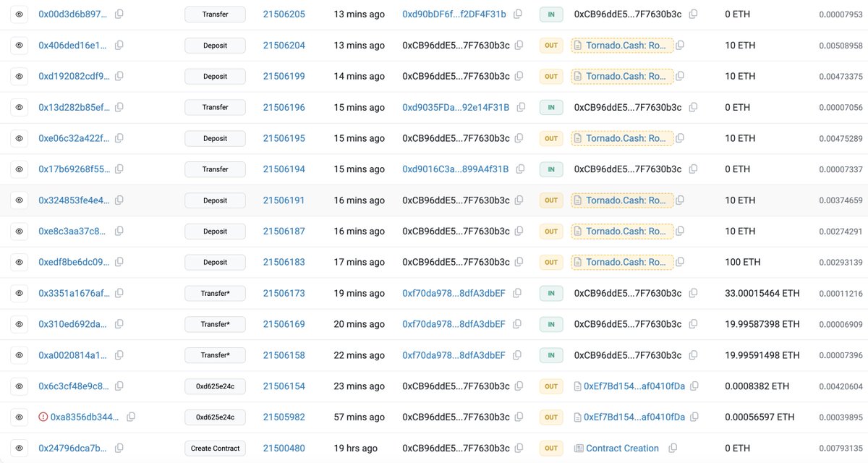Image resolution: width=868 pixels, height=463 pixels.
Task: Open block 21506199 link
Action: 284,76
